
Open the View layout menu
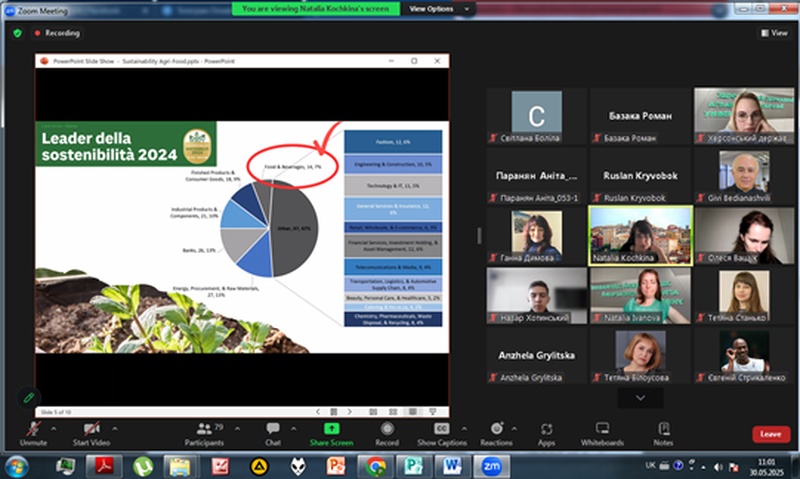(774, 33)
